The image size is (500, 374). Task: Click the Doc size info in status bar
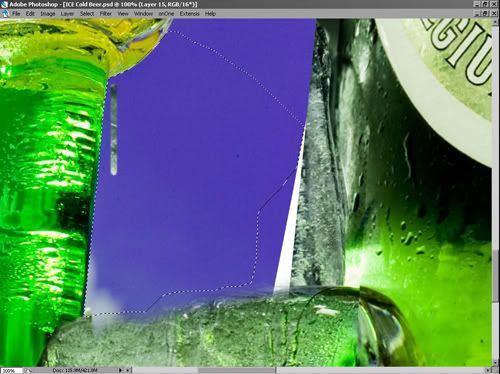pyautogui.click(x=75, y=370)
